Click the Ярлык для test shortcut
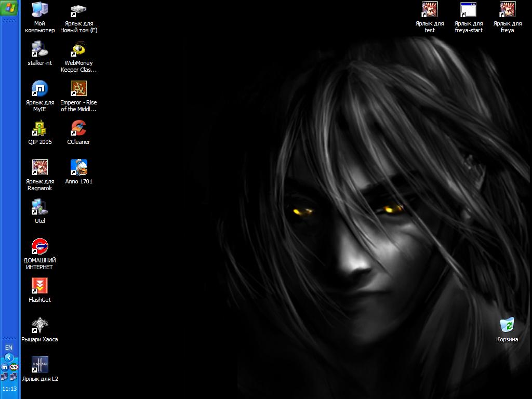The height and width of the screenshot is (399, 532). click(x=430, y=17)
